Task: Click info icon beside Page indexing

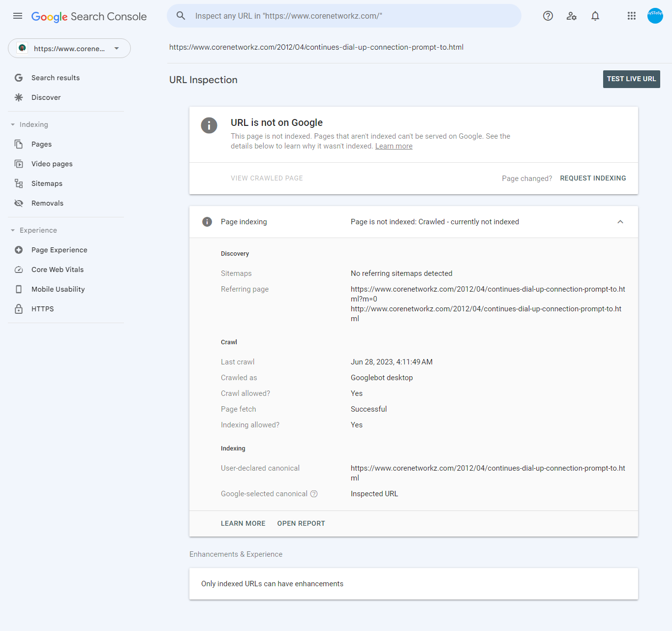Action: tap(207, 222)
